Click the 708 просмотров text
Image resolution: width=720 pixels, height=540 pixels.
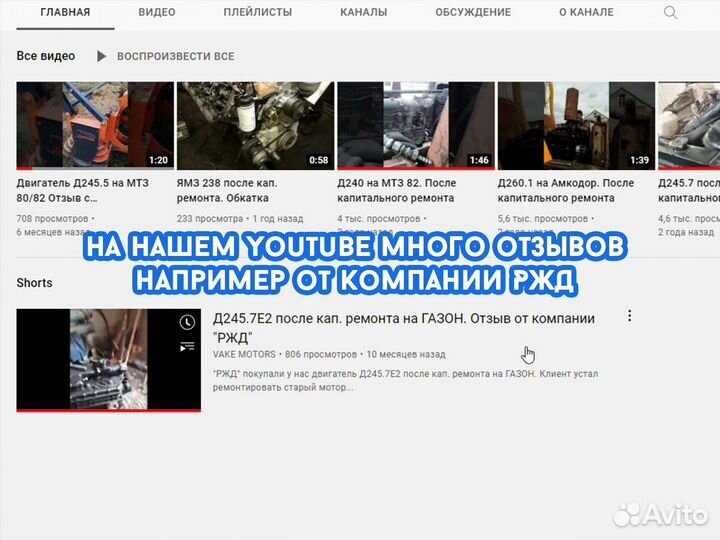(x=52, y=219)
